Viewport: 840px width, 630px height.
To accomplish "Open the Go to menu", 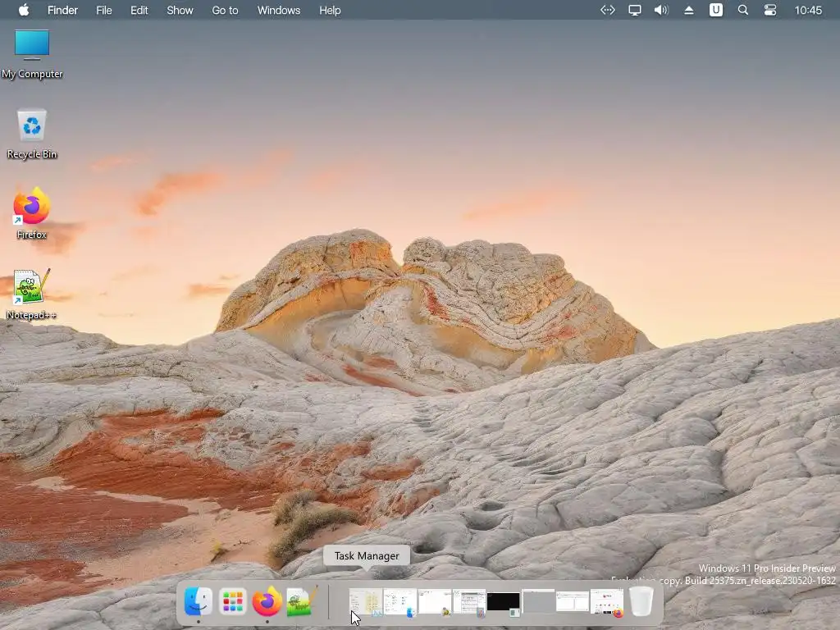I will click(225, 10).
